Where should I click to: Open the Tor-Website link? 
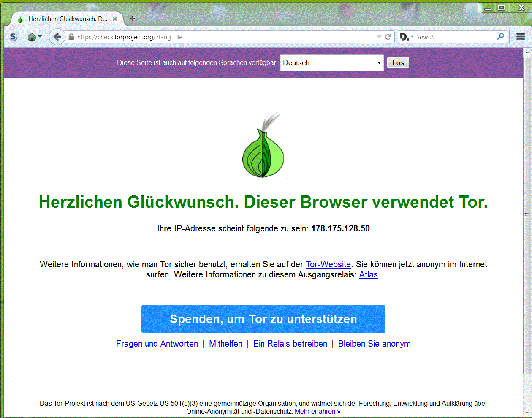(x=328, y=264)
